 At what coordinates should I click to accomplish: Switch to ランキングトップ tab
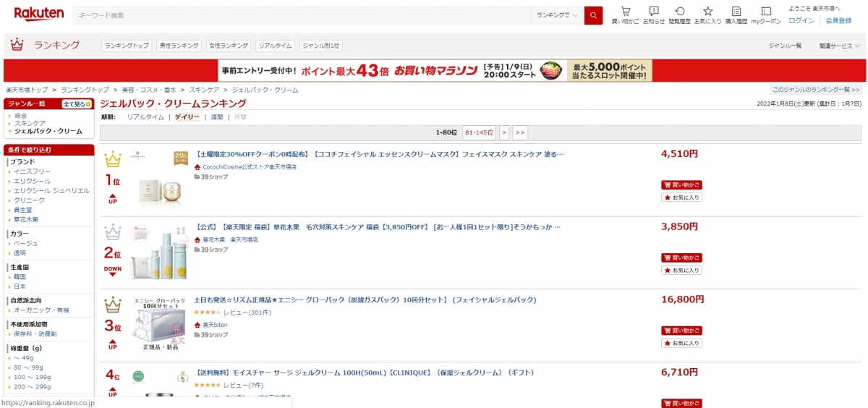[x=127, y=46]
